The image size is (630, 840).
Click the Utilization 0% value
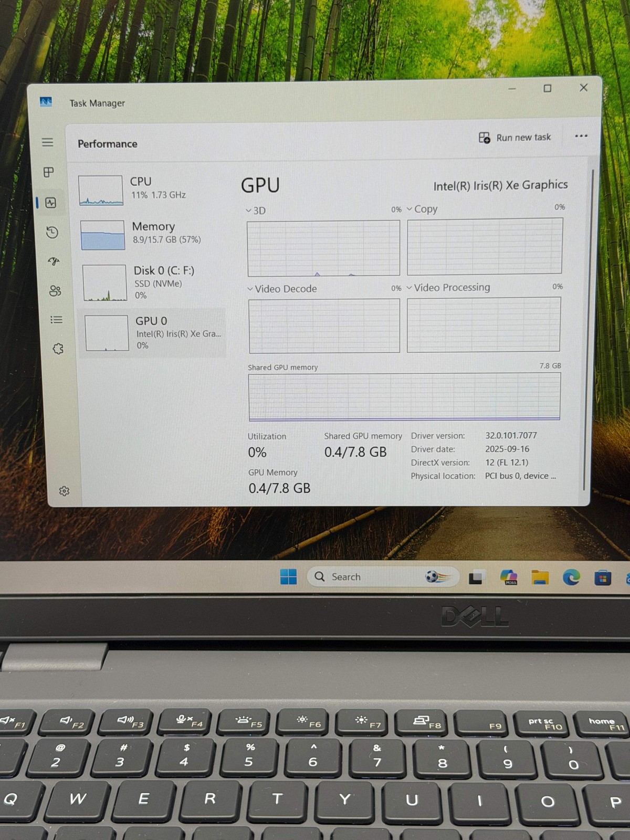[257, 452]
